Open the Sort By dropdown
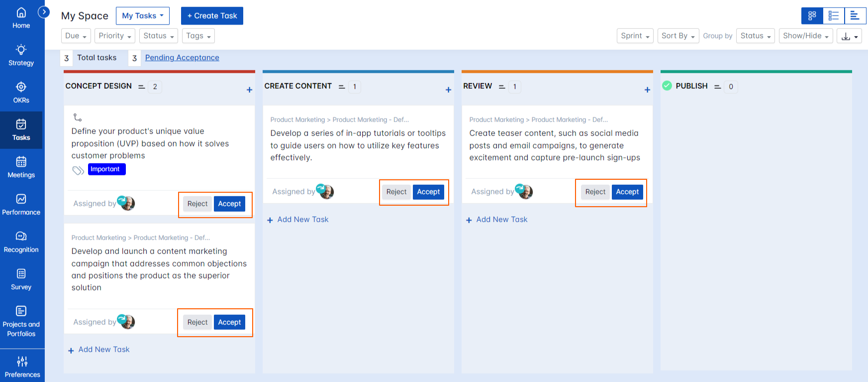The image size is (868, 382). [678, 36]
